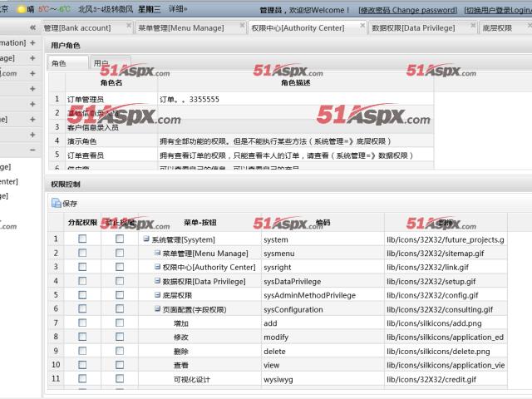This screenshot has height=399, width=532.
Task: Check 分配权限 for Menu Manage row
Action: (x=82, y=253)
